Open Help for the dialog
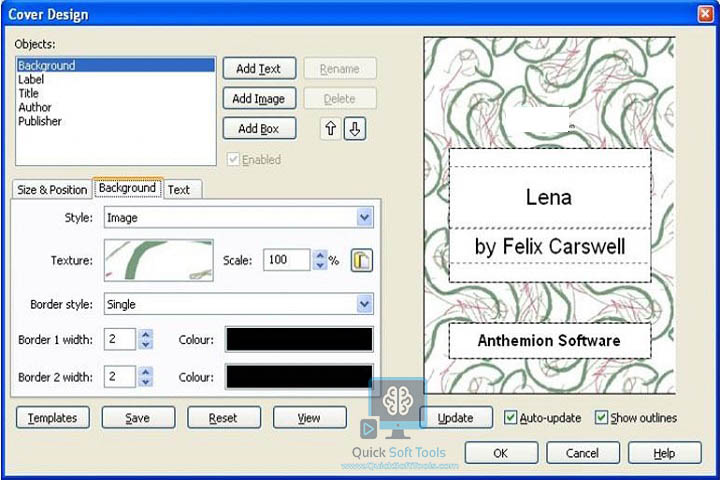 pyautogui.click(x=664, y=453)
